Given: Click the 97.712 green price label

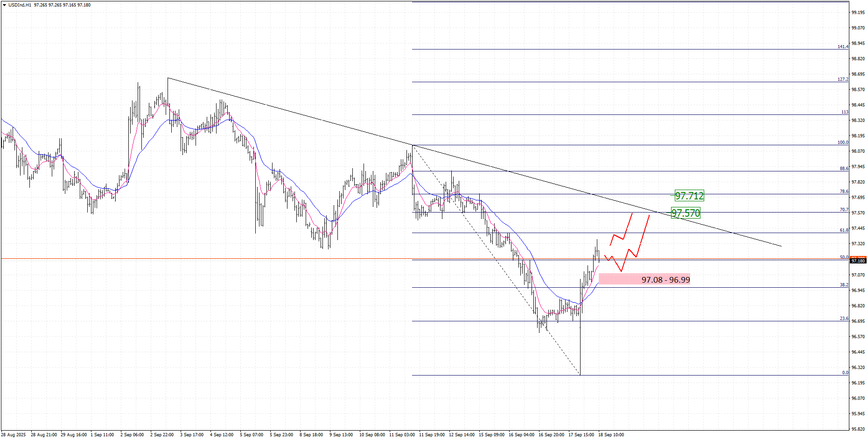Looking at the screenshot, I should tap(689, 196).
